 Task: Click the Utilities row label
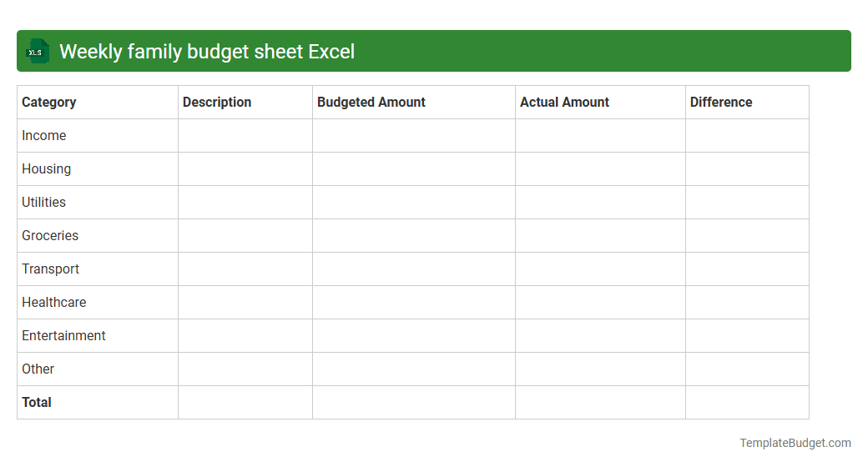pyautogui.click(x=43, y=202)
